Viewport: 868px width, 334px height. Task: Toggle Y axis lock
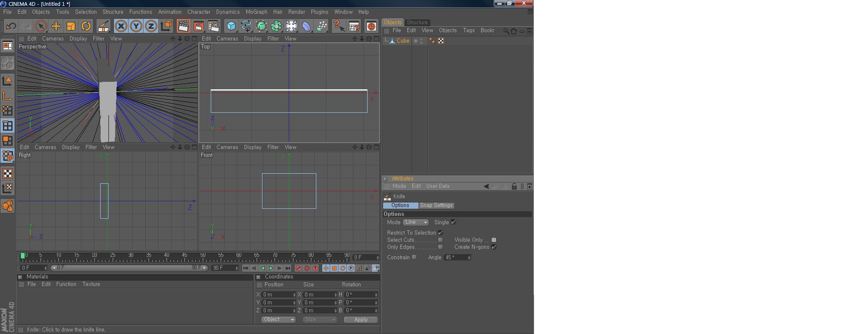tap(136, 26)
